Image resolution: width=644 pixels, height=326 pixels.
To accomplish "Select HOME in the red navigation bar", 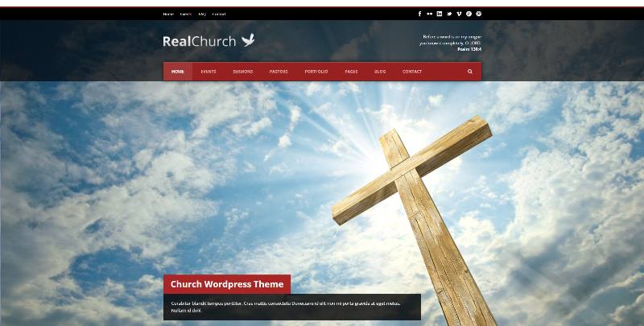I will [178, 72].
